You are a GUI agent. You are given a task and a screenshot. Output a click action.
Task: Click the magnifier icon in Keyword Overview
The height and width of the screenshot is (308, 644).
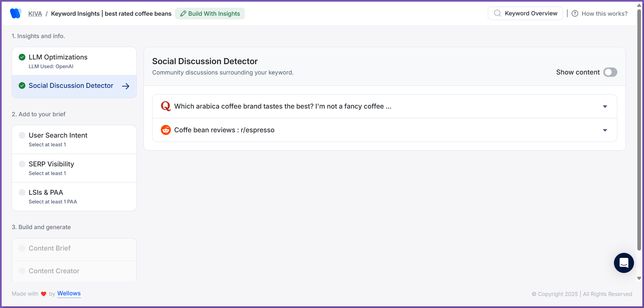497,13
